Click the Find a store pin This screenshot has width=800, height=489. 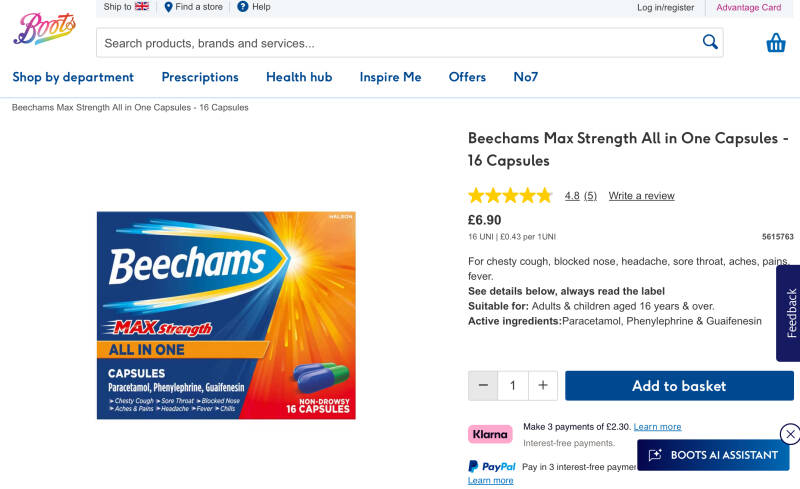tap(169, 7)
